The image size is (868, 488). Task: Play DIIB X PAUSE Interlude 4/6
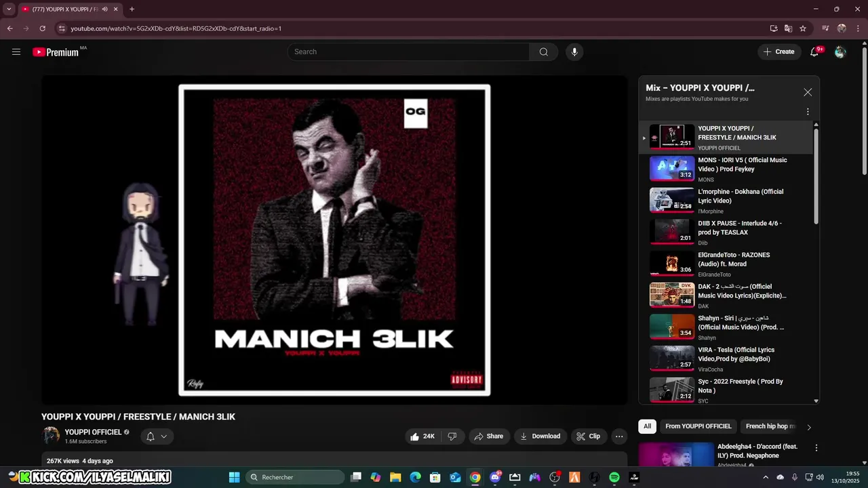coord(725,232)
